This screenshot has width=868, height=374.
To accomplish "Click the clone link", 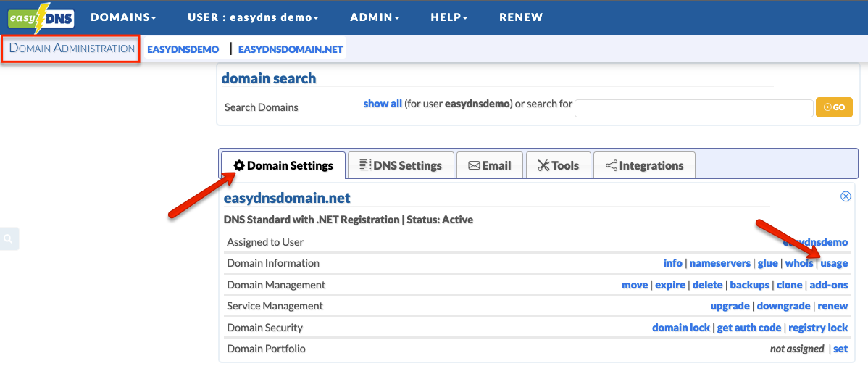I will (x=790, y=285).
